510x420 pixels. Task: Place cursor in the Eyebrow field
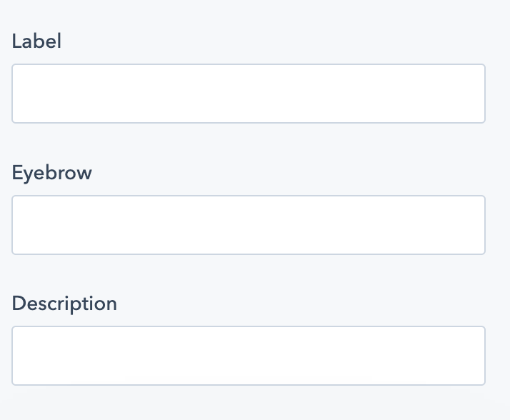coord(249,225)
